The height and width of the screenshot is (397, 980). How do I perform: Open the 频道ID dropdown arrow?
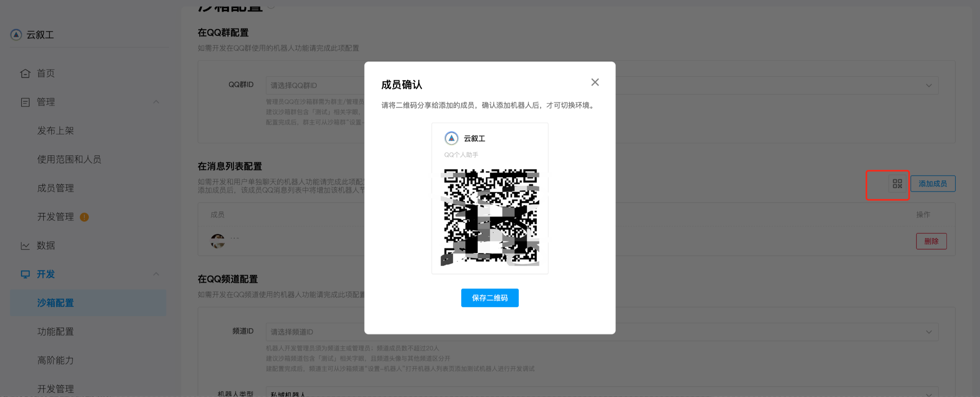click(x=929, y=332)
